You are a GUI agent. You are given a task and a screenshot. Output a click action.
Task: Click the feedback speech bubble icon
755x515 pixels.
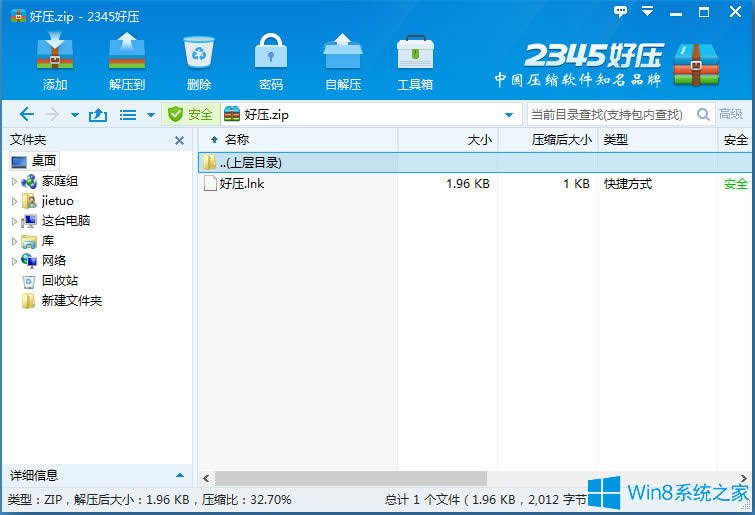[x=621, y=11]
